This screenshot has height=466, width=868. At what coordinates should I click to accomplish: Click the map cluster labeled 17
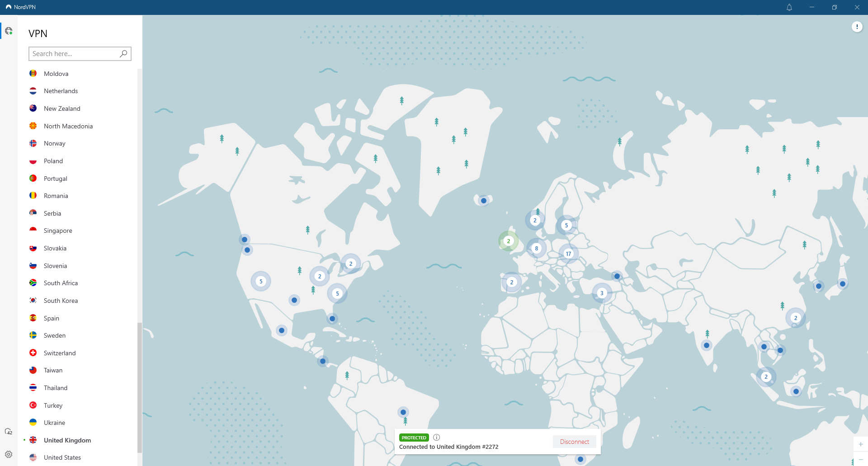(x=568, y=254)
